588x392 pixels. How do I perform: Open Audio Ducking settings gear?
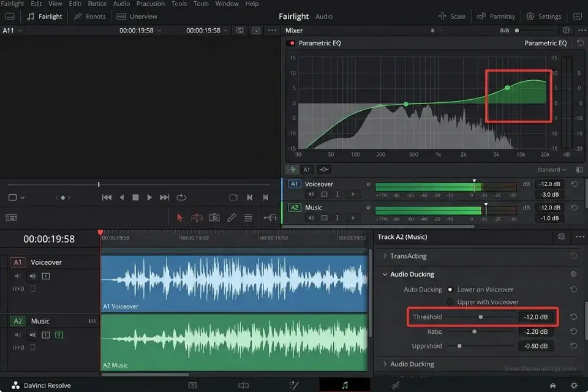click(573, 274)
